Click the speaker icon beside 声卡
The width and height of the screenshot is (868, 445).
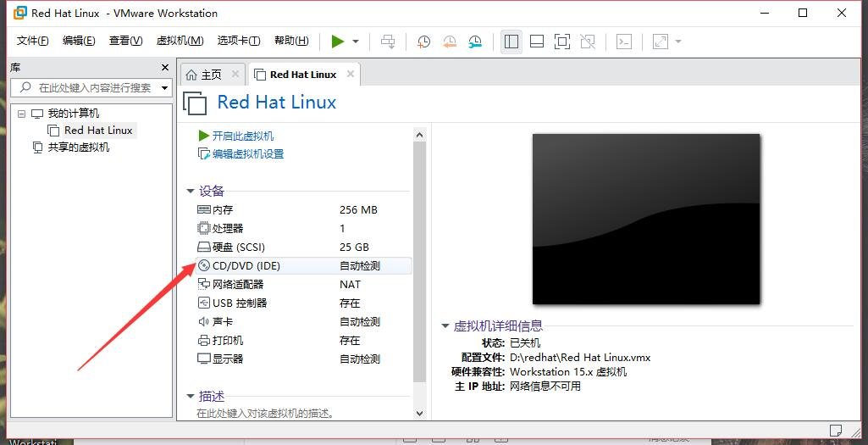(x=204, y=321)
